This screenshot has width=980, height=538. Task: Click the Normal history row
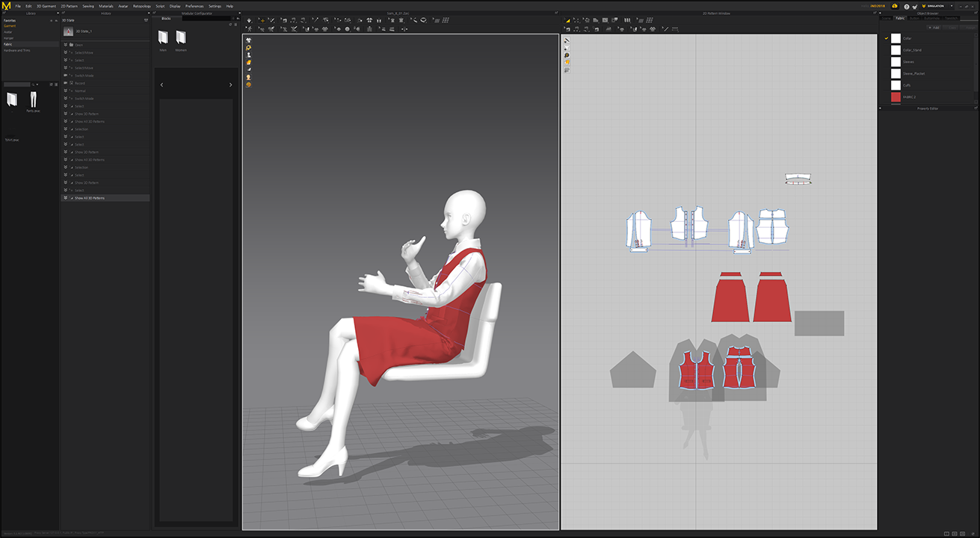pos(105,90)
